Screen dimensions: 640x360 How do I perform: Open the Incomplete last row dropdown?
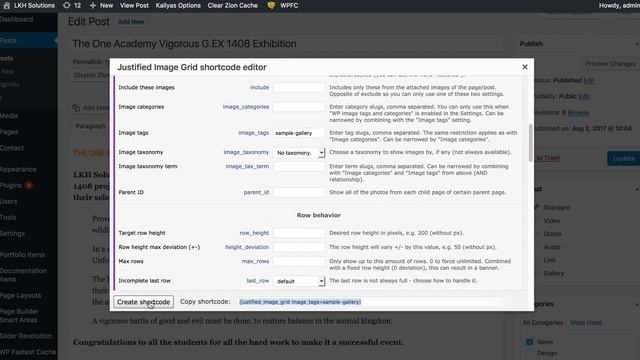[299, 281]
